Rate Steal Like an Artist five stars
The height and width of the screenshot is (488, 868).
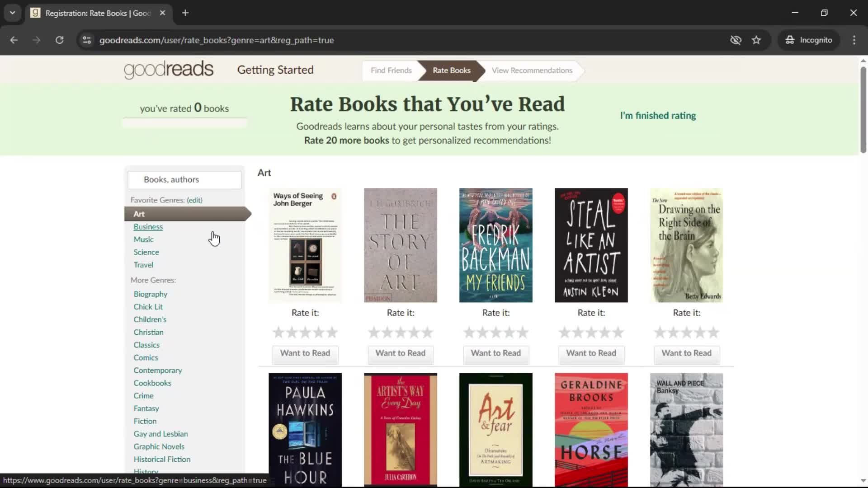pos(618,333)
